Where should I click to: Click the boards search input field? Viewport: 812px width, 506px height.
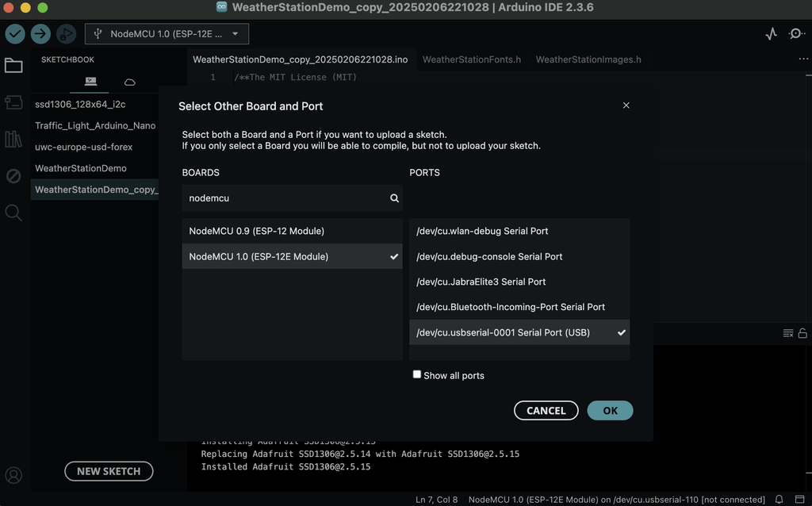pyautogui.click(x=285, y=198)
